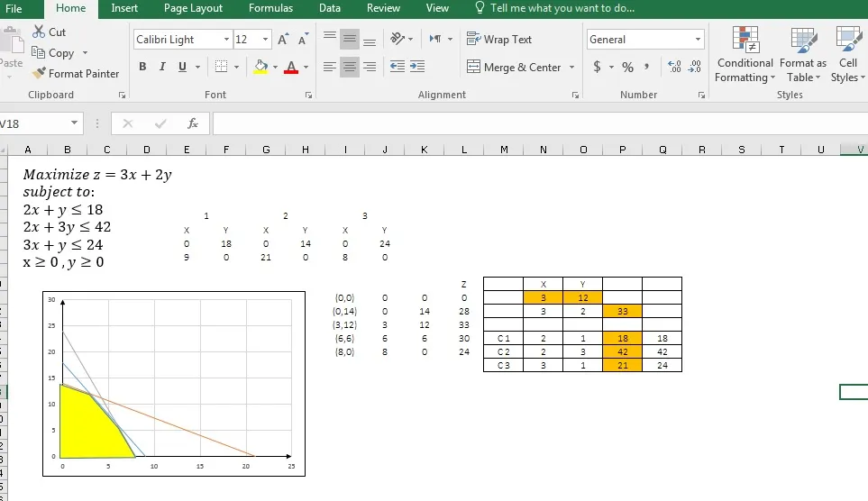Image resolution: width=868 pixels, height=501 pixels.
Task: Open Clipboard pane launcher
Action: [x=122, y=96]
